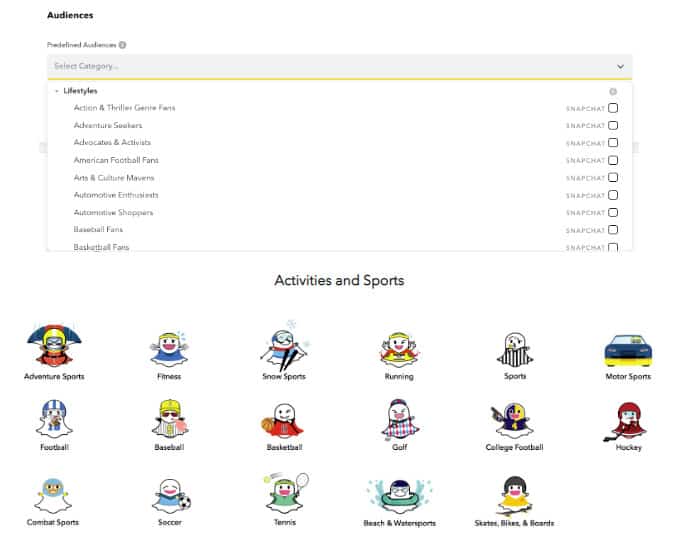The height and width of the screenshot is (551, 681).
Task: Check the American Football Fans box
Action: [613, 160]
